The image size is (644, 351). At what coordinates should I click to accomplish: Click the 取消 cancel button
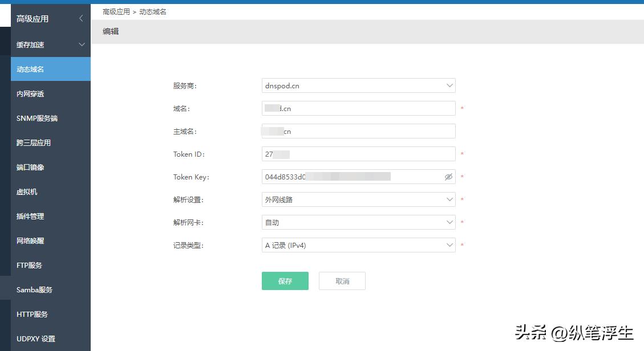342,280
